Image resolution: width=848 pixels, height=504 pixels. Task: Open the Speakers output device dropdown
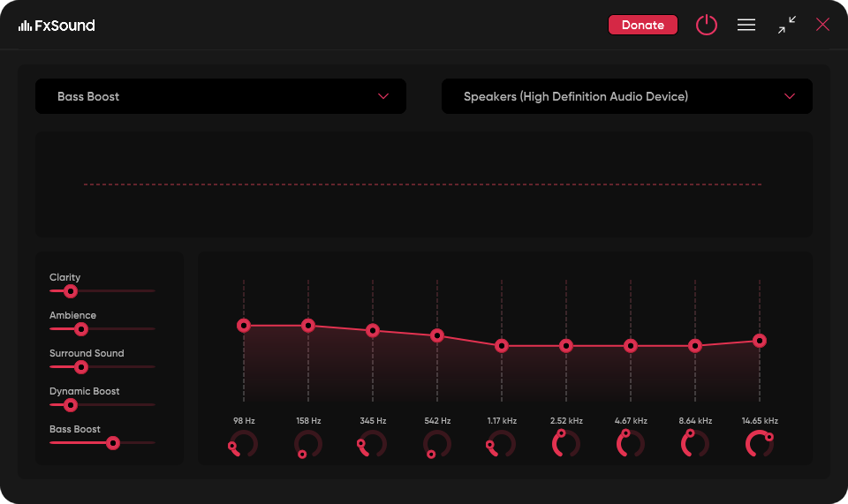[x=627, y=96]
